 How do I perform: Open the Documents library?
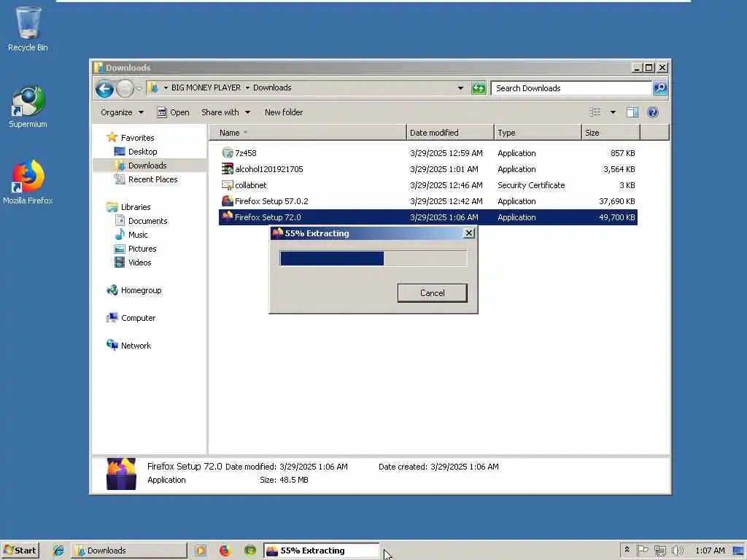pos(147,221)
